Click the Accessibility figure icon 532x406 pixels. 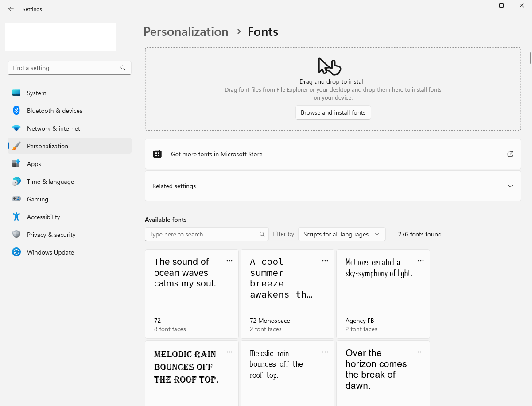pos(16,217)
